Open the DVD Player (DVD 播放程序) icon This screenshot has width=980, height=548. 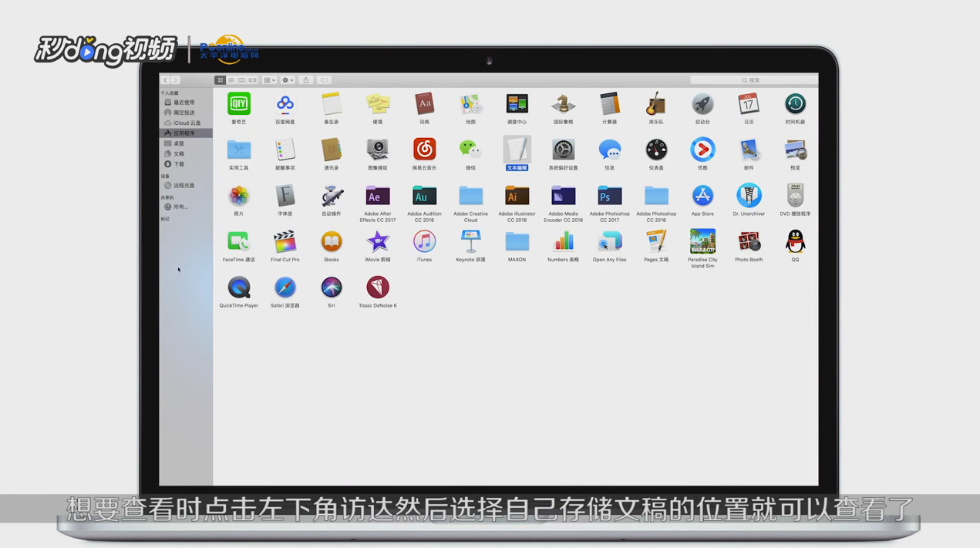pos(795,196)
